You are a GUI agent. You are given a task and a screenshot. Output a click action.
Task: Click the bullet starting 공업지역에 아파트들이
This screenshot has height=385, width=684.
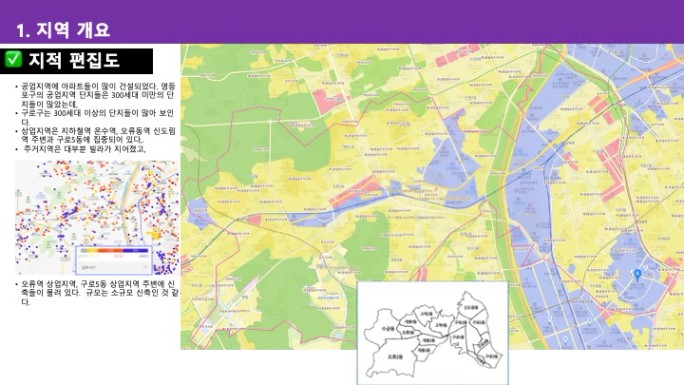(95, 95)
